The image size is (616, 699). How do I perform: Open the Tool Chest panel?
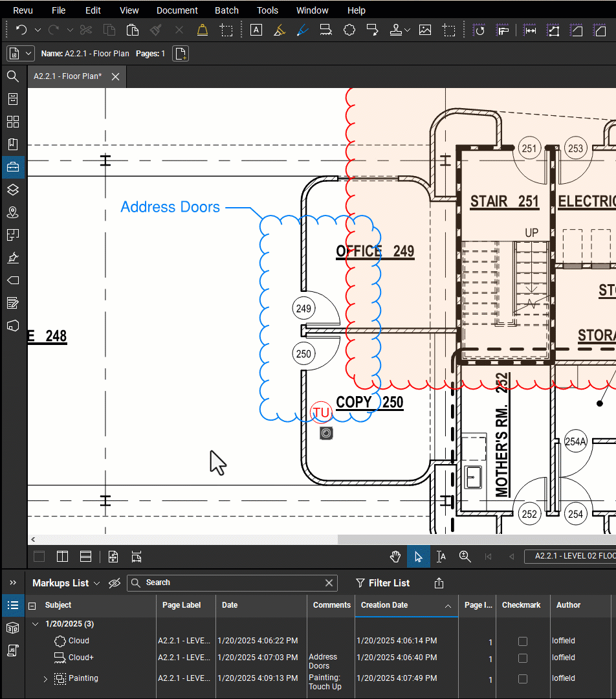pos(13,167)
